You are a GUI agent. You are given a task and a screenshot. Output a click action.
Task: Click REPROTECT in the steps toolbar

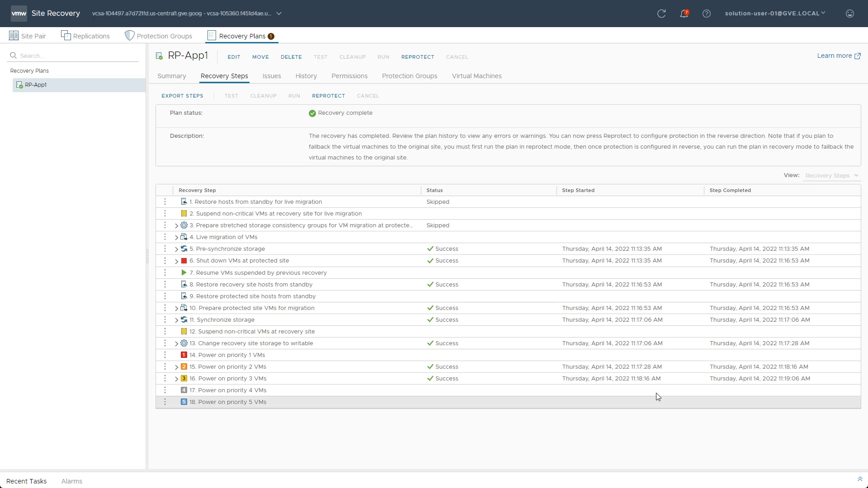coord(329,96)
